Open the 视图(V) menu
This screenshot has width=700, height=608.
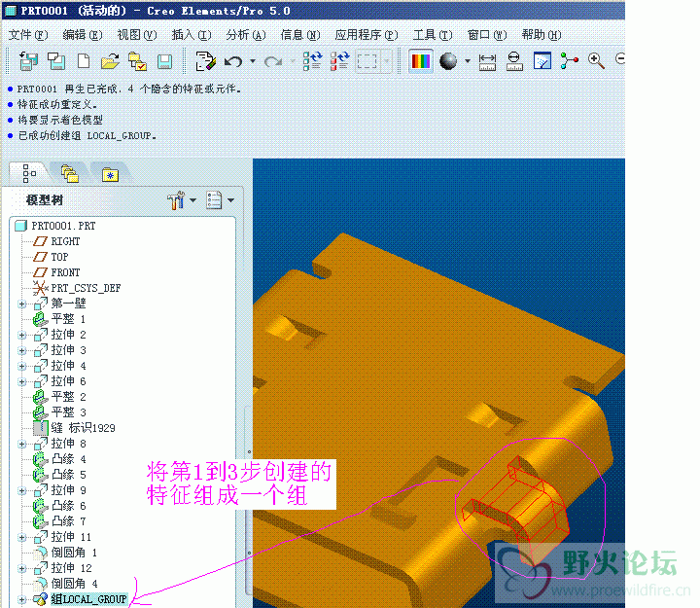click(x=137, y=34)
